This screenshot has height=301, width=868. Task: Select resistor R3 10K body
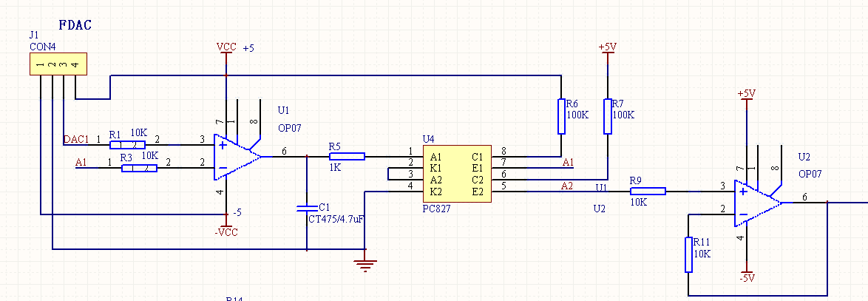click(x=139, y=168)
